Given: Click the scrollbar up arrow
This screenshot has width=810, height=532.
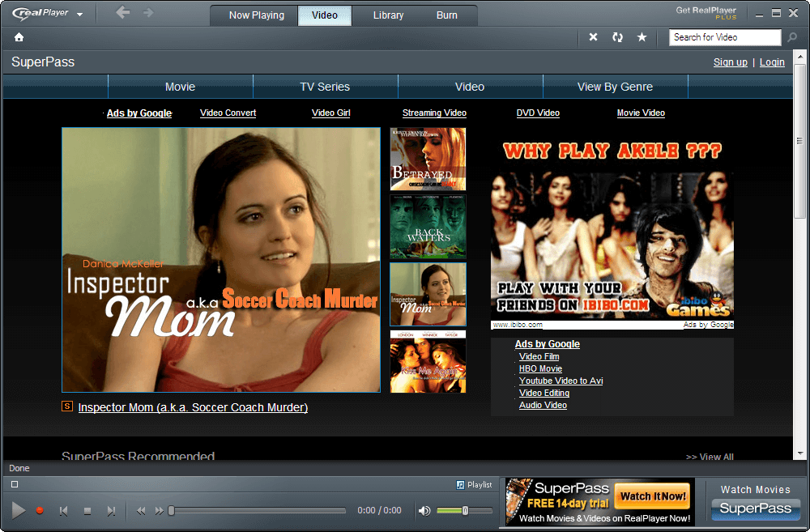Looking at the screenshot, I should (x=800, y=56).
